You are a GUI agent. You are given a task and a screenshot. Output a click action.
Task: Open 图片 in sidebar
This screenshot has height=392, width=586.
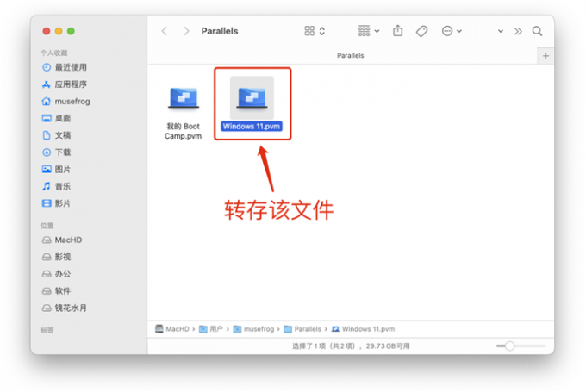click(62, 170)
